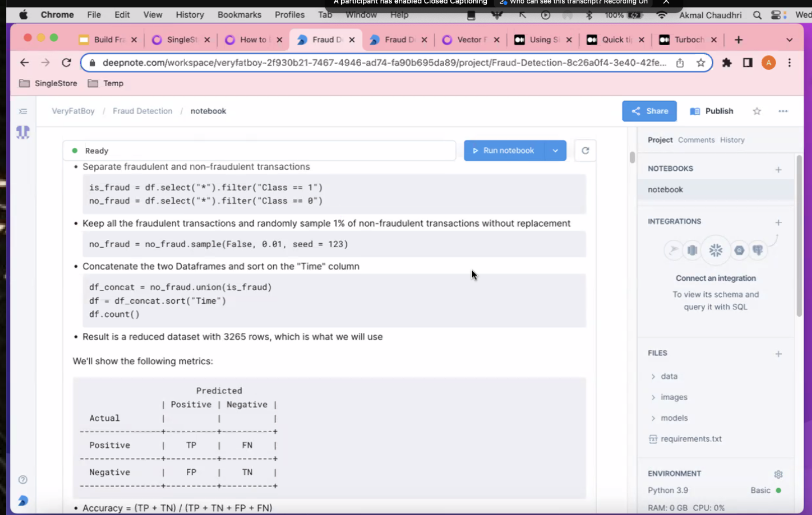Viewport: 812px width, 515px height.
Task: Open the History tab in right panel
Action: point(732,140)
